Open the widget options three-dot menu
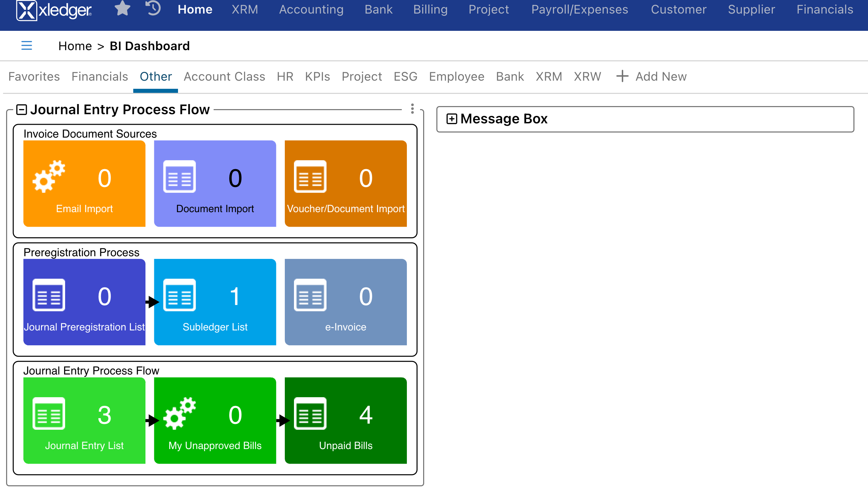This screenshot has width=868, height=488. tap(412, 109)
